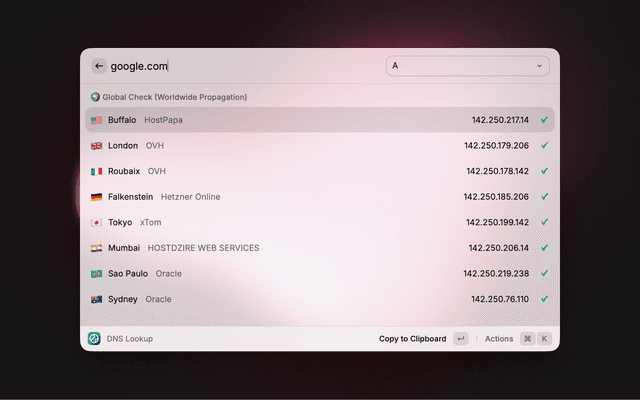Viewport: 640px width, 400px height.
Task: Click Copy to Clipboard button
Action: (412, 339)
